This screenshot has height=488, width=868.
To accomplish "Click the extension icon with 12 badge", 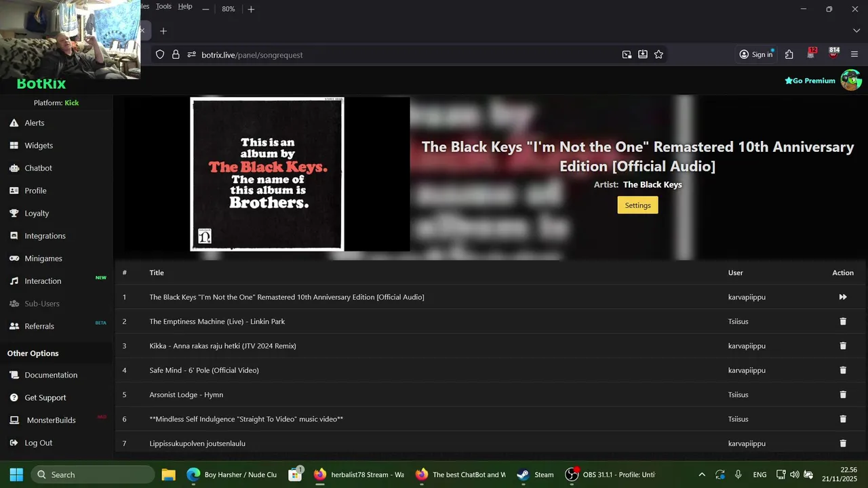I will click(x=812, y=54).
